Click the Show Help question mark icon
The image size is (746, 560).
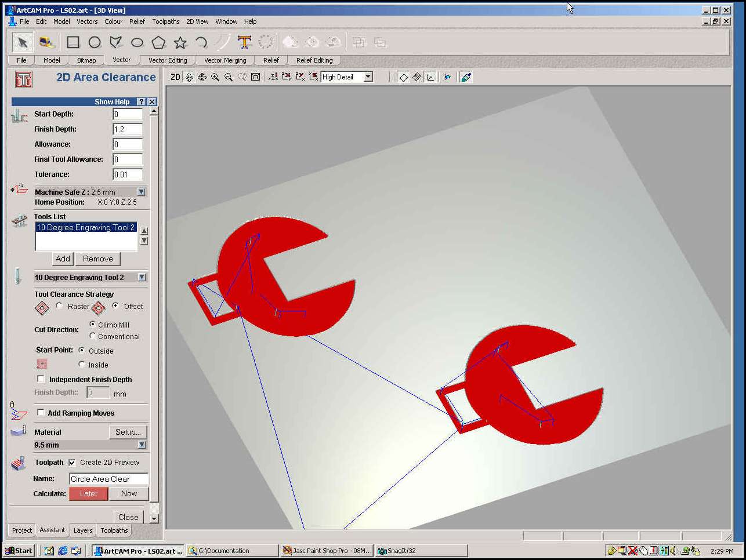click(x=141, y=101)
